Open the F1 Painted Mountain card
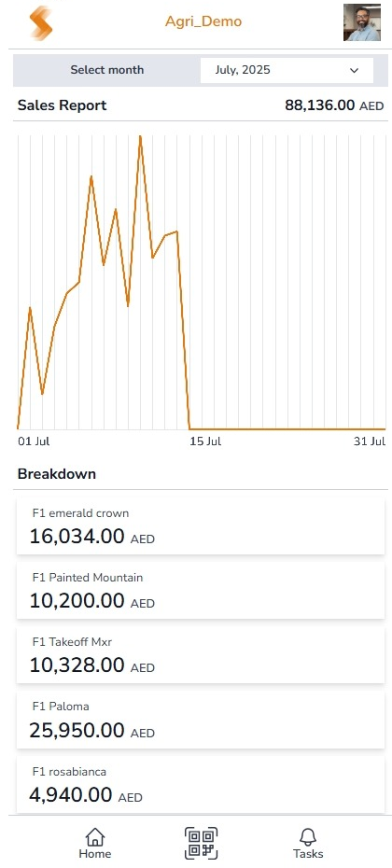 click(201, 590)
